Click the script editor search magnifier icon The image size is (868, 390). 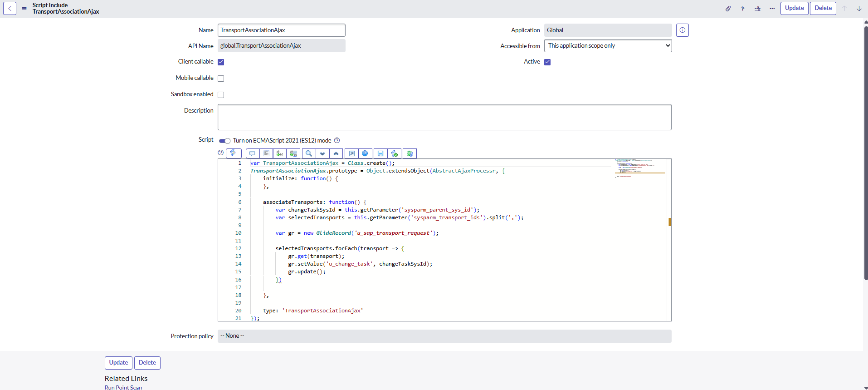coord(309,153)
